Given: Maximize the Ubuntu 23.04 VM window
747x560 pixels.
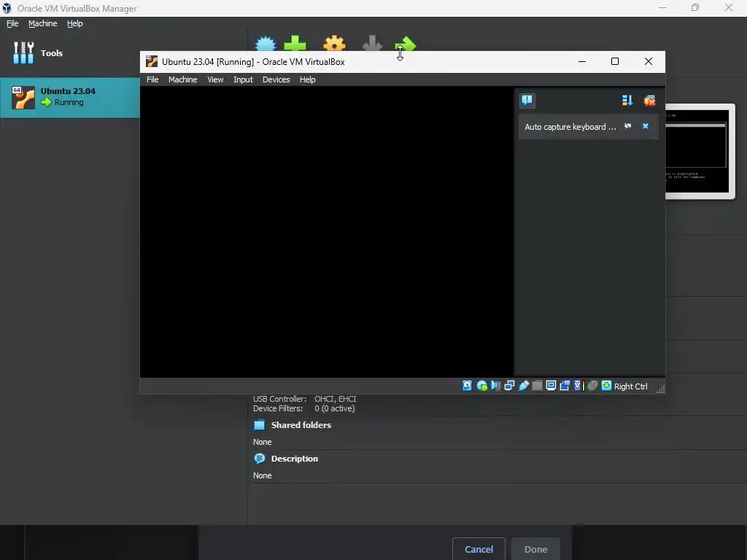Looking at the screenshot, I should point(614,61).
